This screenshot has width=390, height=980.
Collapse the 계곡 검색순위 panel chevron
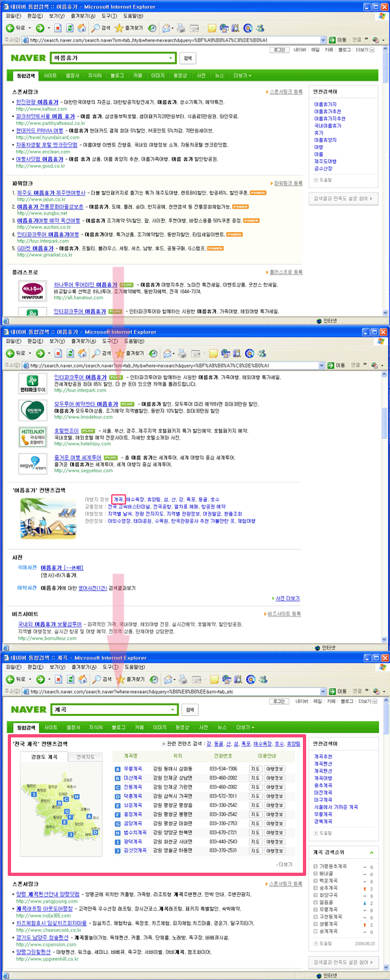[x=370, y=853]
